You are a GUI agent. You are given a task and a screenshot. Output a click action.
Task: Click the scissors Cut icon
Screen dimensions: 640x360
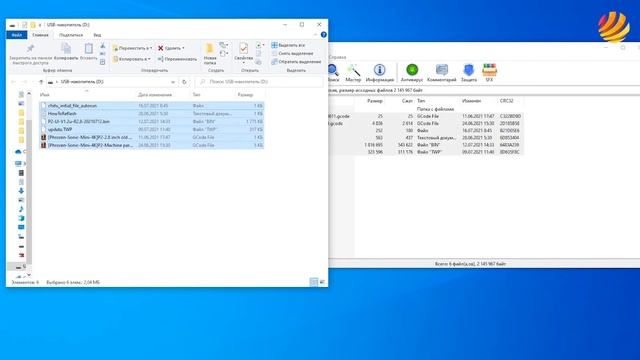103,46
